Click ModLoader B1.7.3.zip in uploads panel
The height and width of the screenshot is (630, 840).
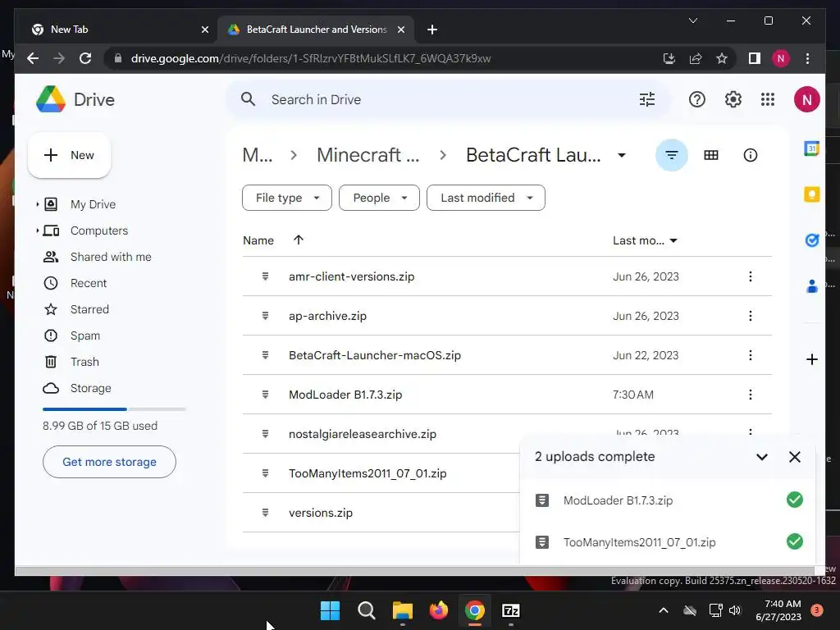(x=618, y=500)
